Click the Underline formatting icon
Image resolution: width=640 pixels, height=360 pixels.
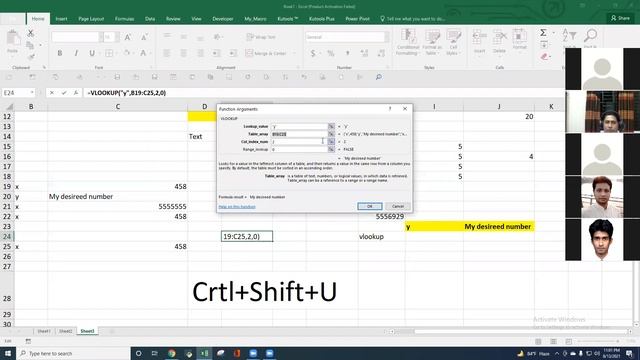point(92,53)
